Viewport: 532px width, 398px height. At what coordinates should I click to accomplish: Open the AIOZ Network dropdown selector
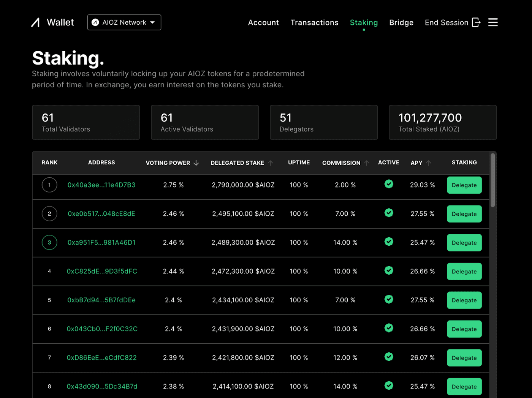click(124, 22)
